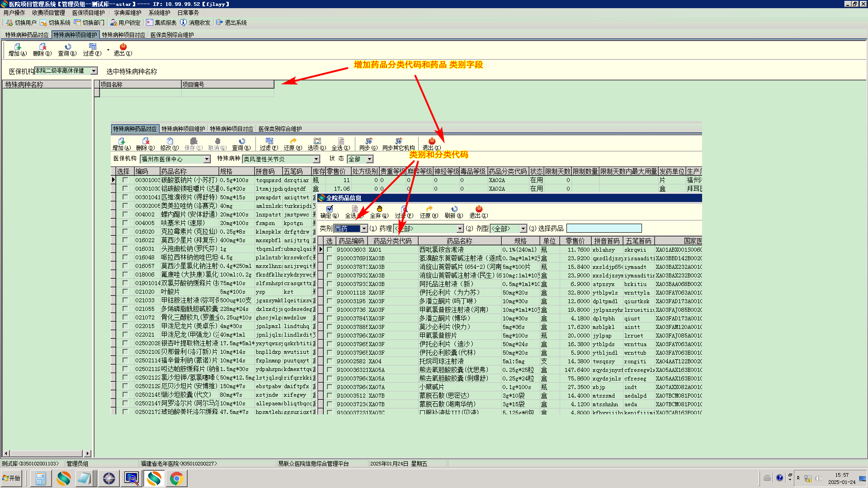Expand the 类别 西药 dropdown
The width and height of the screenshot is (868, 488).
point(364,229)
